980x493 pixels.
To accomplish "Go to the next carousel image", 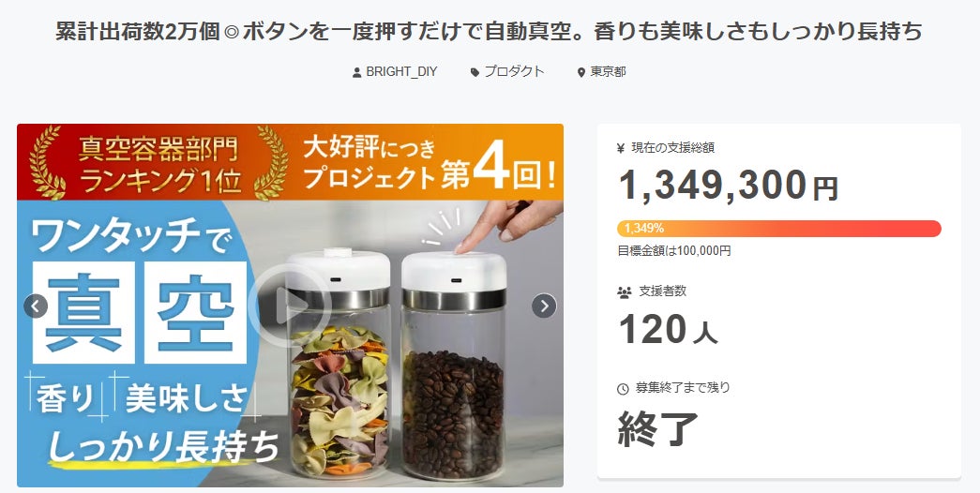I will click(x=544, y=306).
